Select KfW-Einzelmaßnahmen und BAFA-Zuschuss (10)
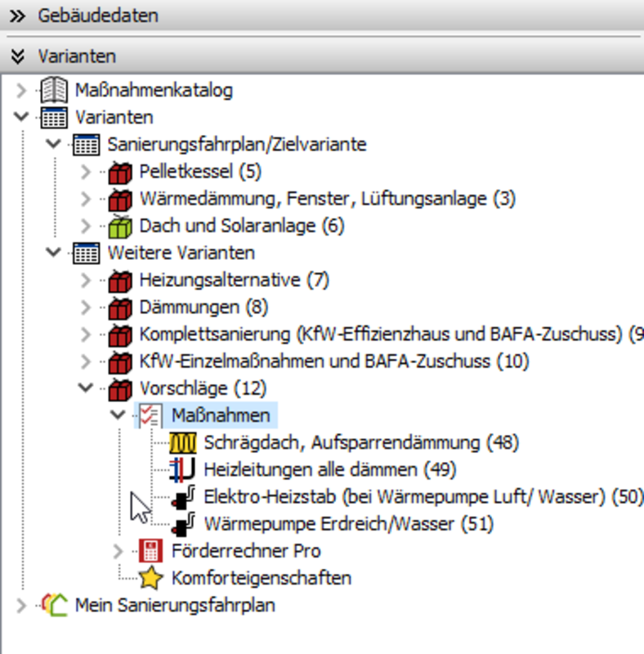This screenshot has height=654, width=644. 333,361
